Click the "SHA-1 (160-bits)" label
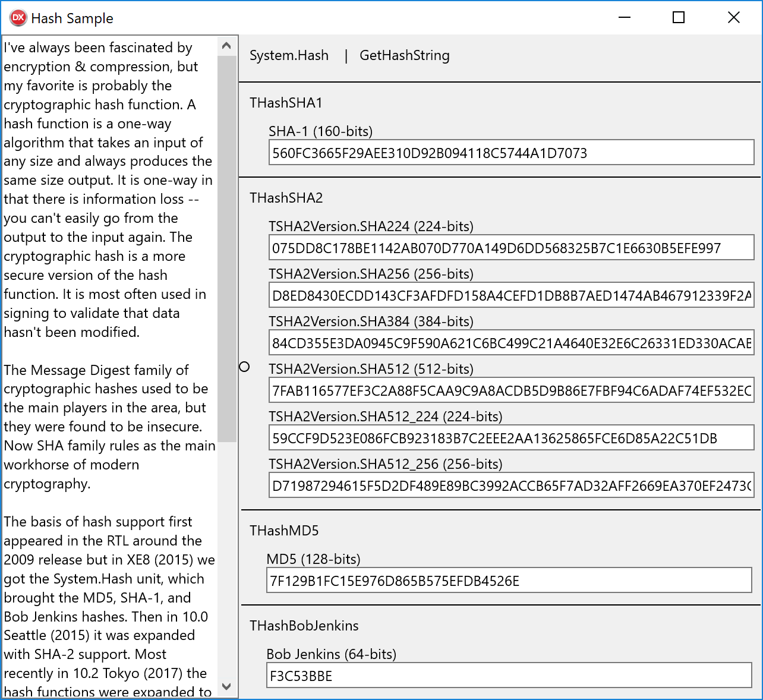763x700 pixels. pyautogui.click(x=321, y=131)
